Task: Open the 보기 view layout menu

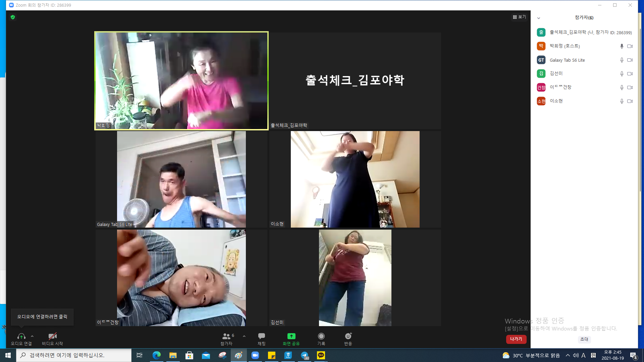Action: coord(519,17)
